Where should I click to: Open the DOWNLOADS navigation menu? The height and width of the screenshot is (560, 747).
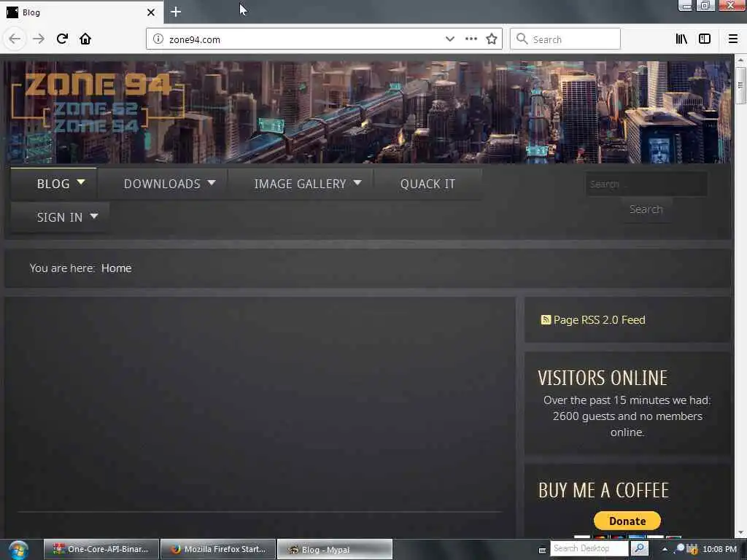[x=162, y=184]
